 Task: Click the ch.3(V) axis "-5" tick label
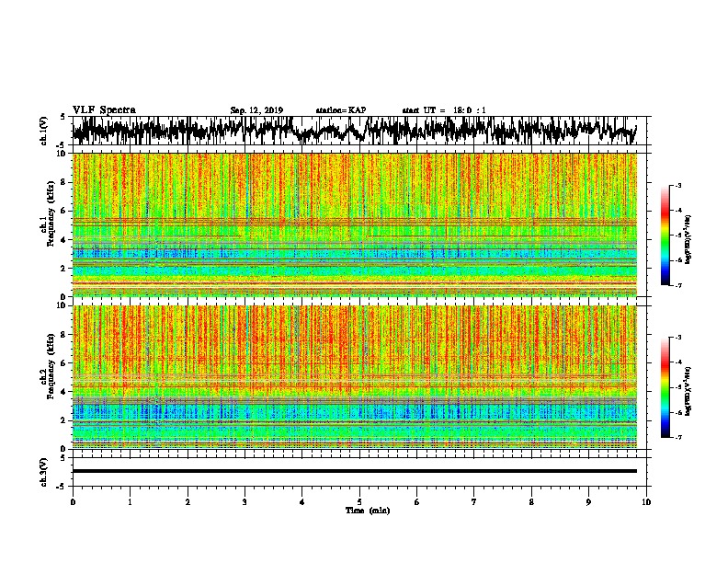coord(63,487)
